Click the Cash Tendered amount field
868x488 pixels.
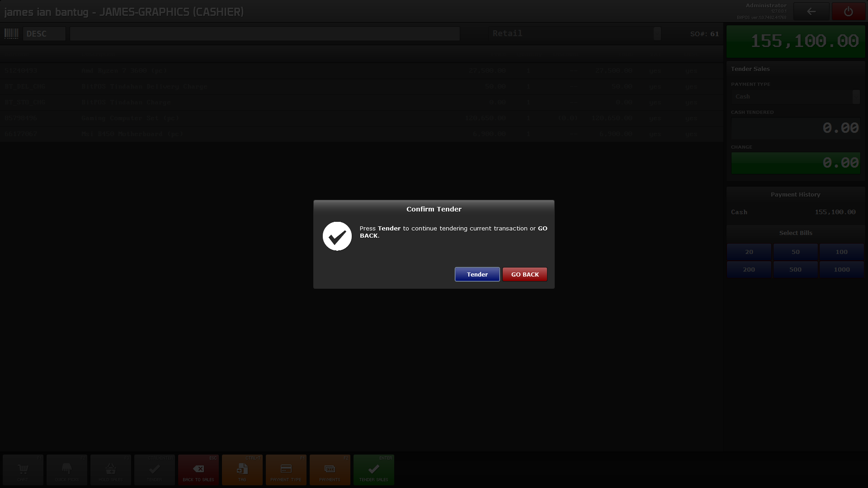pos(796,128)
